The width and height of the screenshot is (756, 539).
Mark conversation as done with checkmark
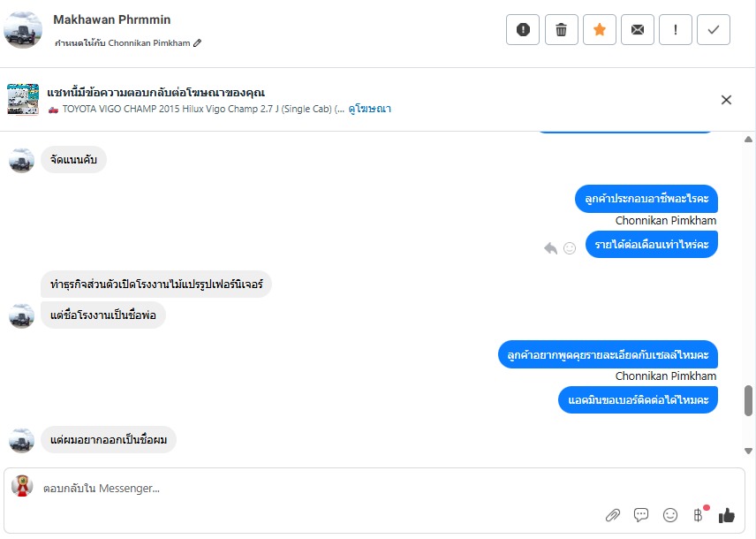(x=714, y=30)
